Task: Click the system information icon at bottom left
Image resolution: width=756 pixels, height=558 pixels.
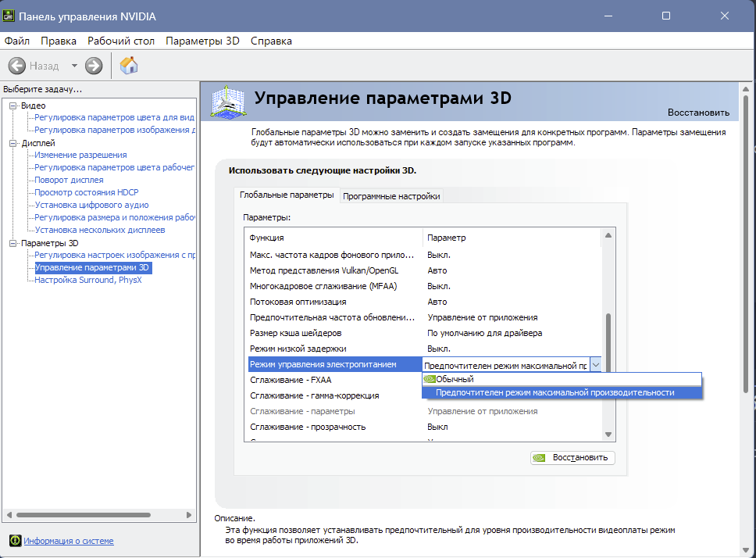Action: (x=16, y=541)
